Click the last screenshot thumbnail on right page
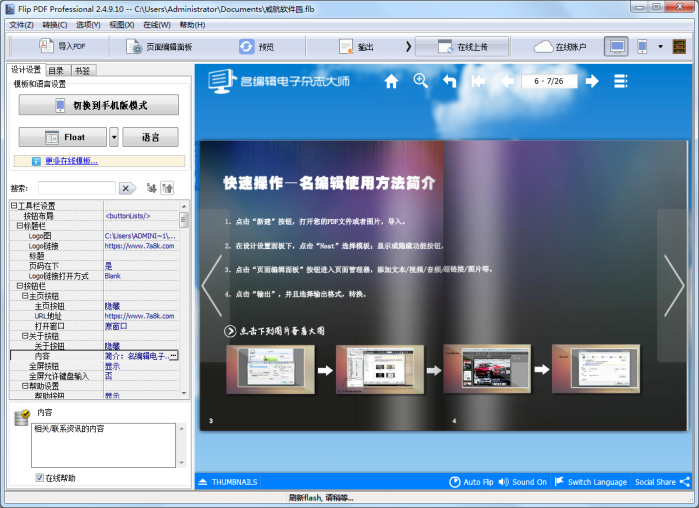The height and width of the screenshot is (508, 699). point(596,369)
